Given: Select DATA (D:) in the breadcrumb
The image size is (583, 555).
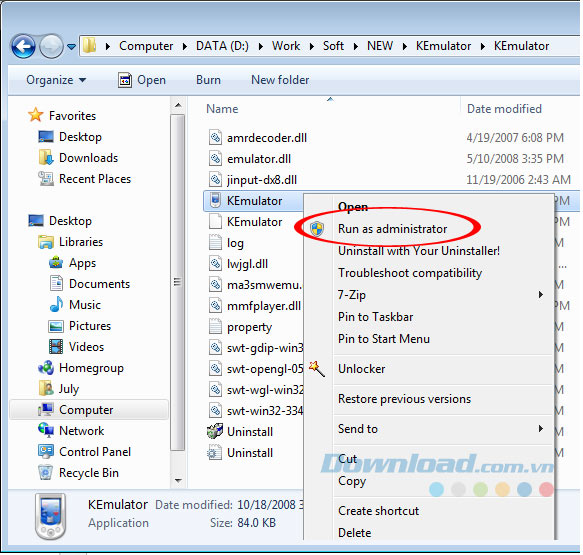Looking at the screenshot, I should tap(222, 46).
